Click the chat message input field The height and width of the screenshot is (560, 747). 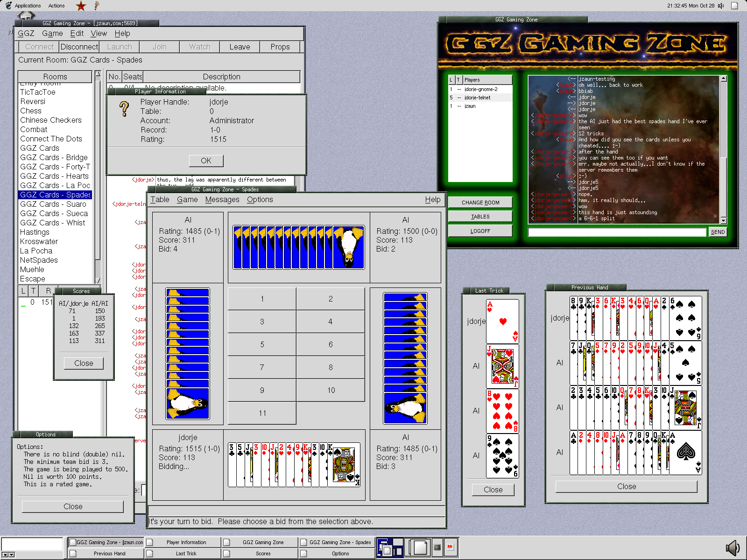pyautogui.click(x=616, y=232)
